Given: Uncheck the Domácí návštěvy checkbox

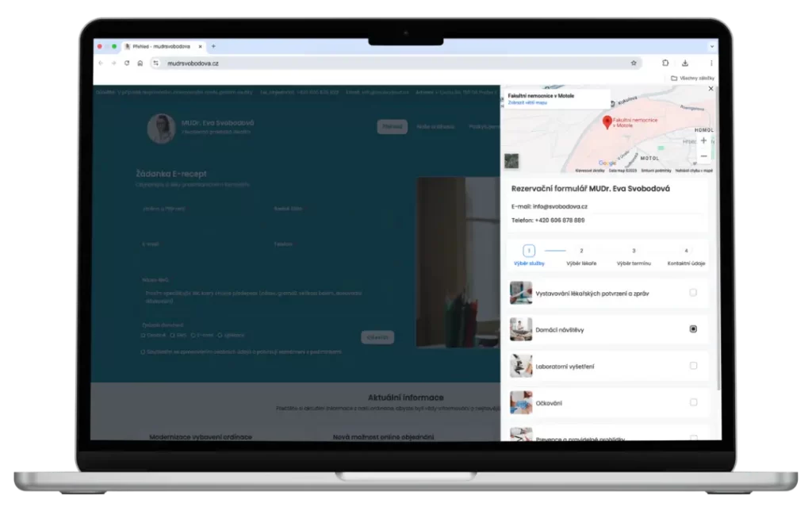Looking at the screenshot, I should point(693,329).
